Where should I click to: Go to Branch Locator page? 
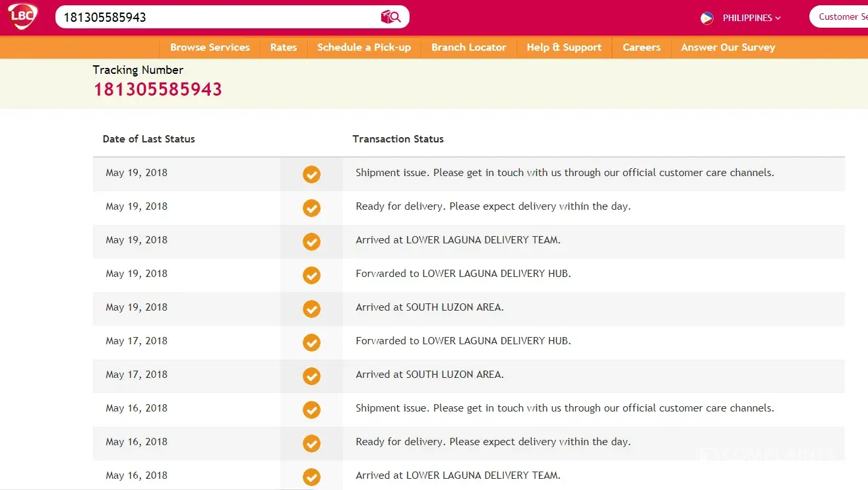[468, 47]
